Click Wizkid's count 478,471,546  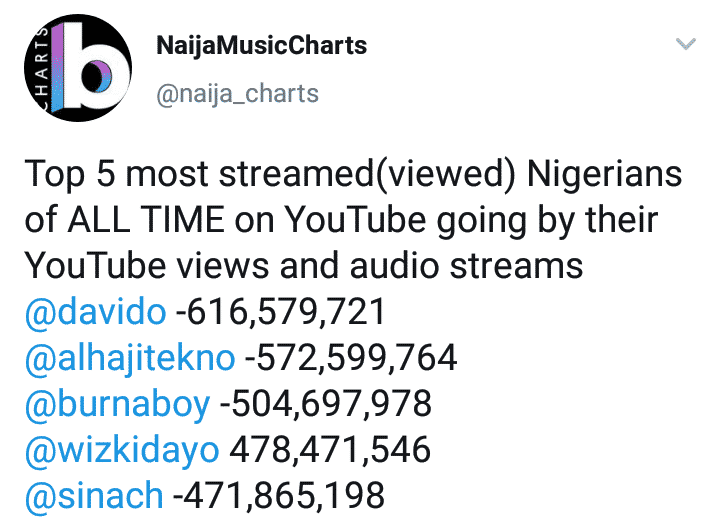pos(330,449)
